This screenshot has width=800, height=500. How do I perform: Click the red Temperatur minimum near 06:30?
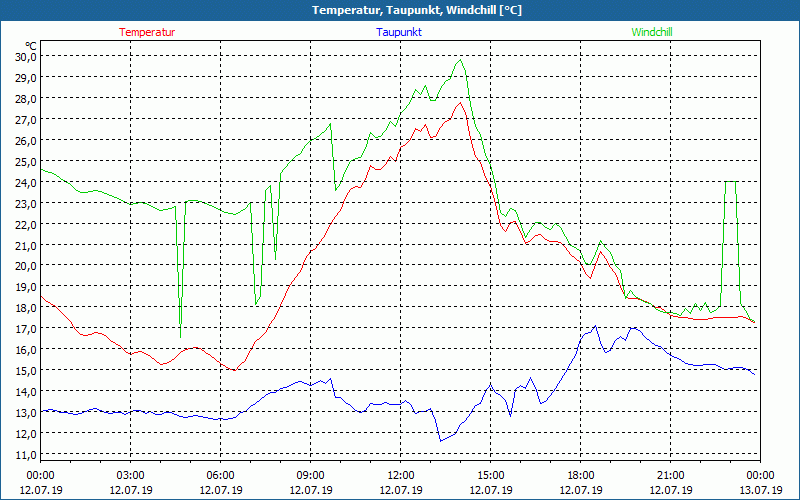click(x=235, y=370)
